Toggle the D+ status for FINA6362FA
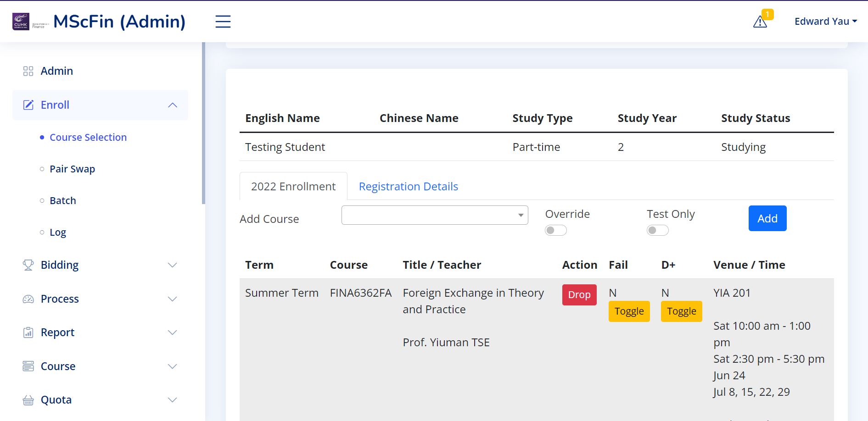 681,311
